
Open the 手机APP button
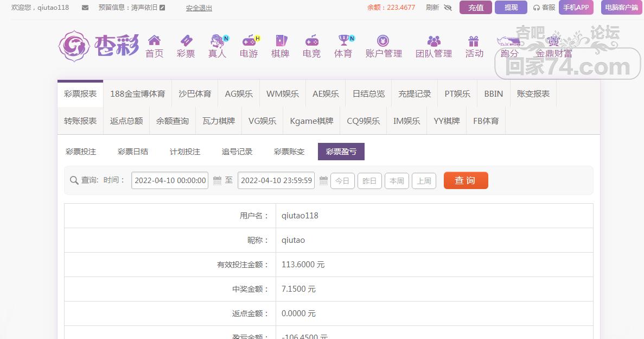coord(576,8)
